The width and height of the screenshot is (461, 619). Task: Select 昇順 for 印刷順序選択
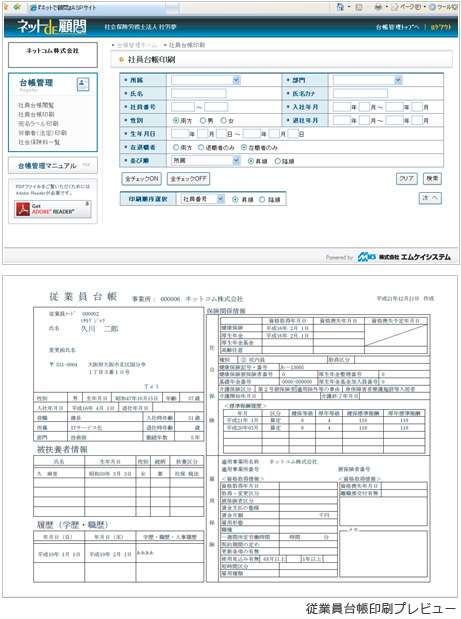pos(235,200)
